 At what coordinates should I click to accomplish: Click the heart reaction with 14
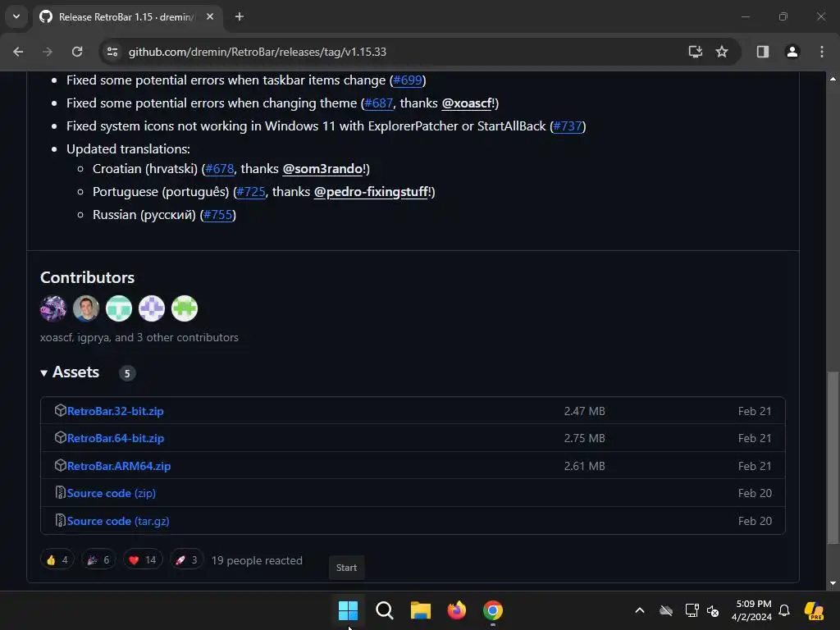(143, 560)
